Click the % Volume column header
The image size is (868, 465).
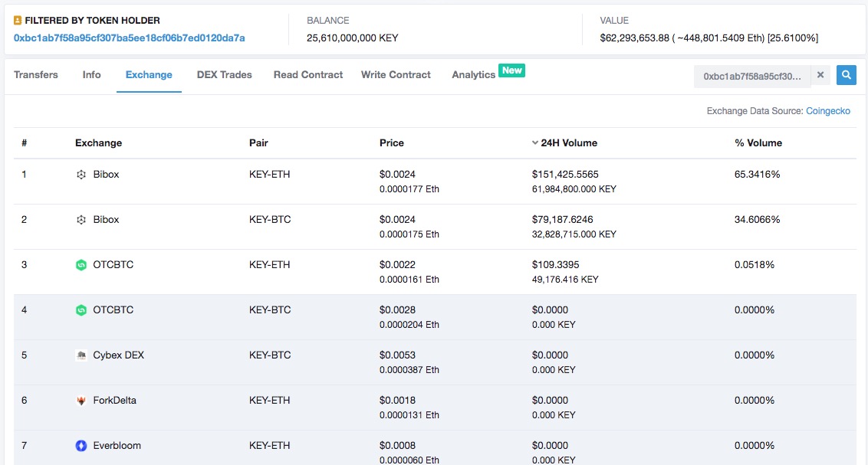coord(758,142)
